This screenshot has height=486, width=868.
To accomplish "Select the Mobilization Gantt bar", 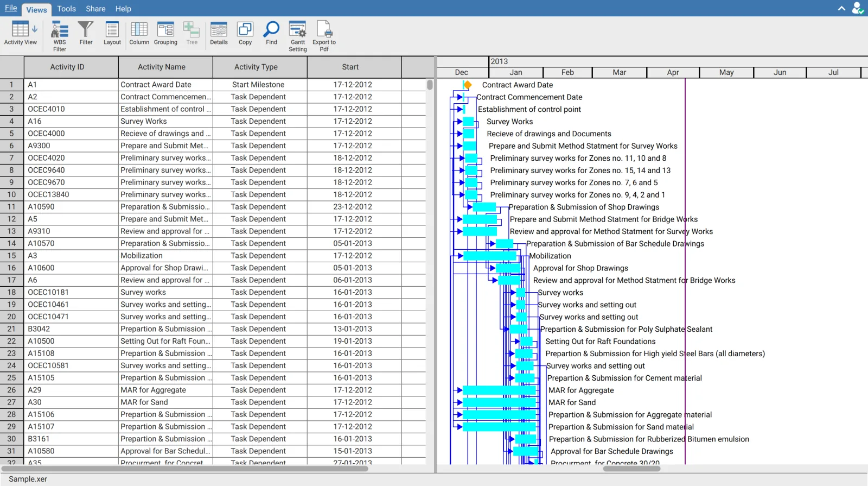I will [489, 256].
